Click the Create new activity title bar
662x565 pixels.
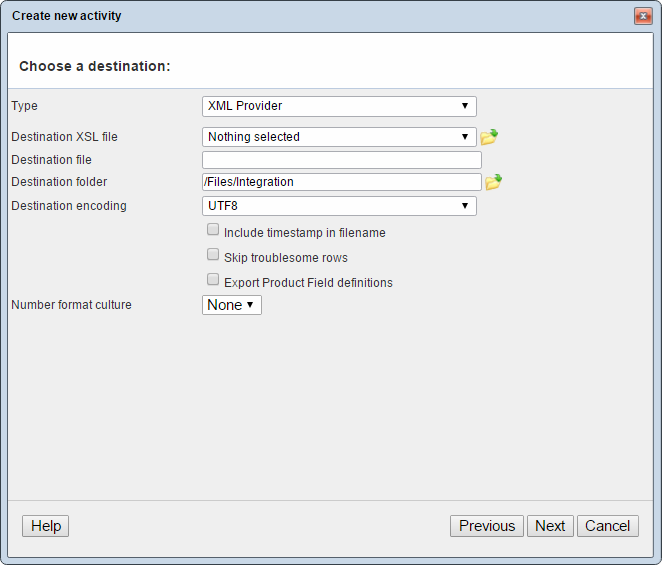point(300,16)
